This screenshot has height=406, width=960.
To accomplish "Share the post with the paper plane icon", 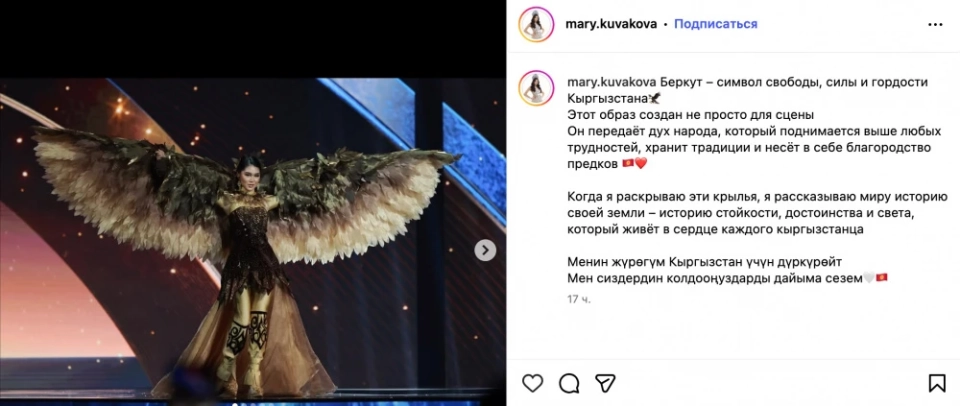I will (x=605, y=383).
